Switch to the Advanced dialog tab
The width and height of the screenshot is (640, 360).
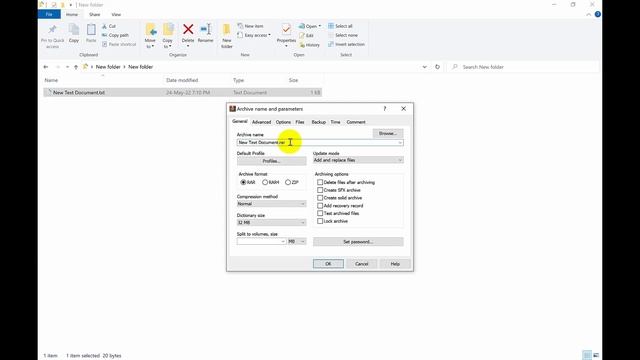(x=261, y=122)
